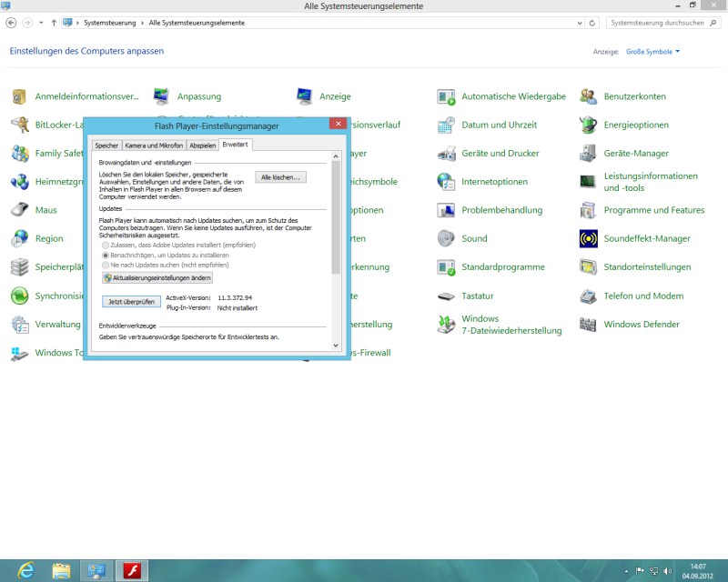
Task: Click the Control Panel taskbar icon
Action: pyautogui.click(x=96, y=571)
